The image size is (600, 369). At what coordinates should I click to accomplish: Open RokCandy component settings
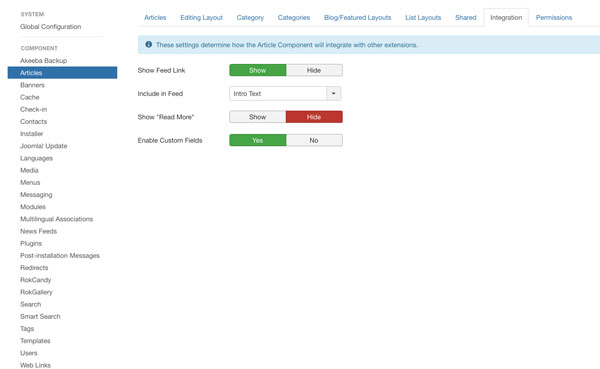[35, 280]
